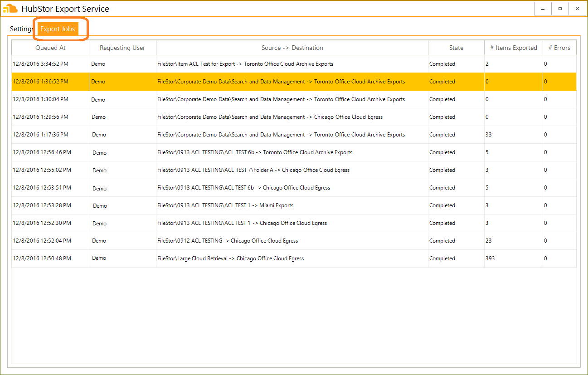Screen dimensions: 588x375
Task: Select the timestamp 12/8/2016 12:53:28 PM
Action: (x=42, y=205)
